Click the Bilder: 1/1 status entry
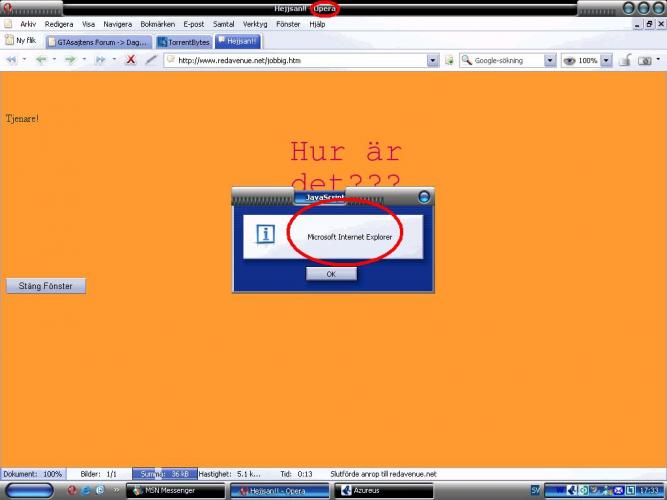The height and width of the screenshot is (500, 667). [98, 474]
